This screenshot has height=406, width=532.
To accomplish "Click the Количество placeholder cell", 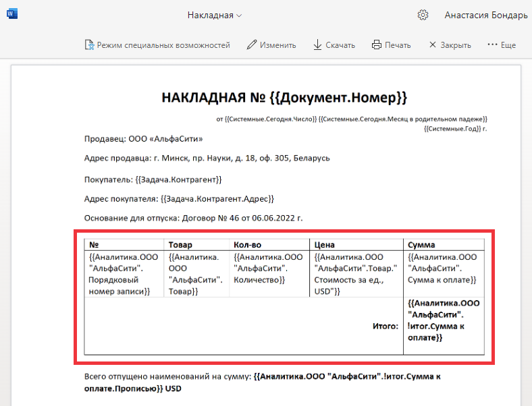I will click(x=269, y=274).
